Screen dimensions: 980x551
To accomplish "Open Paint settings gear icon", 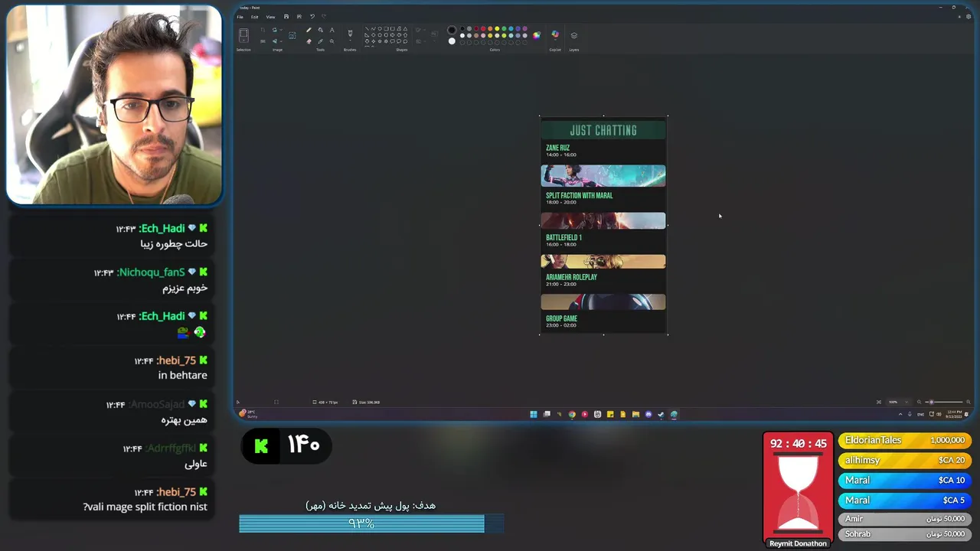I will [x=969, y=16].
